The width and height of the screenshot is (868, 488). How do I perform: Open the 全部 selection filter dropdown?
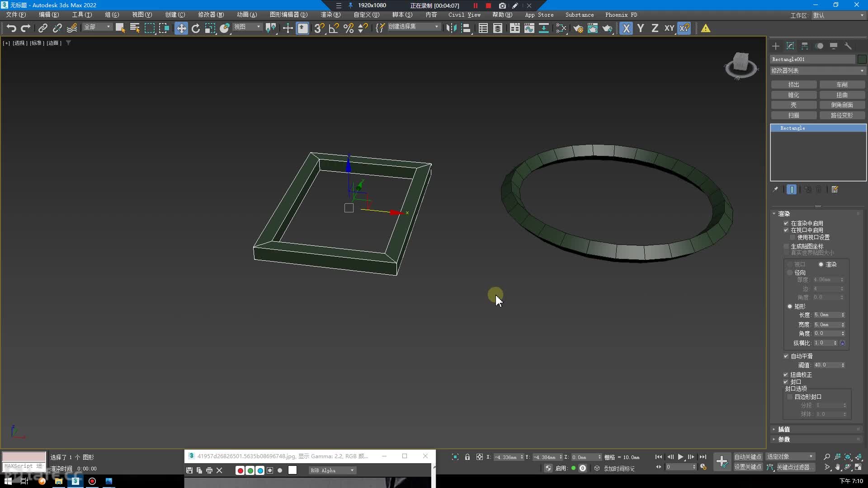click(97, 27)
